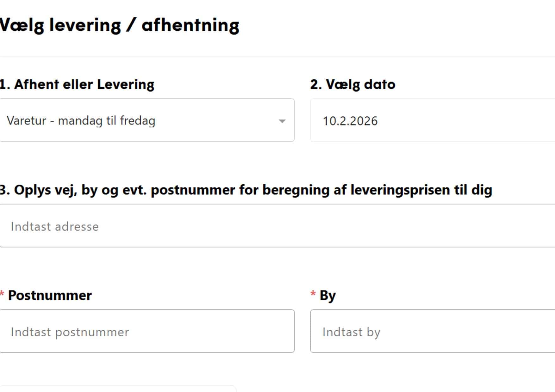The width and height of the screenshot is (555, 392).
Task: Click 'Vælg levering' in the page heading
Action: (60, 25)
